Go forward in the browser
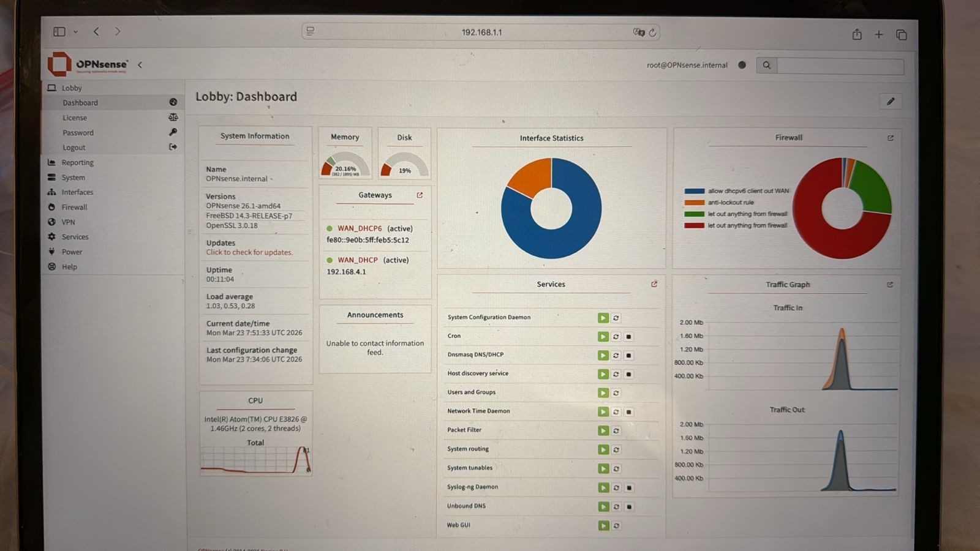980x551 pixels. 118,31
